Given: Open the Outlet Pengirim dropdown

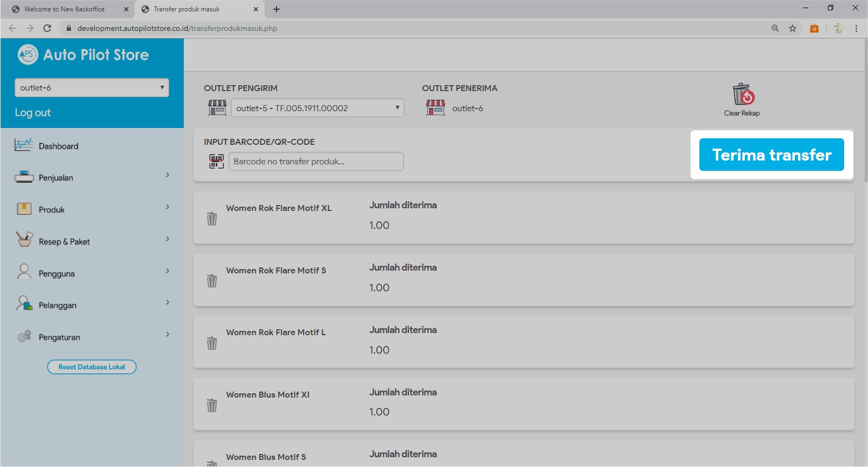Looking at the screenshot, I should (x=317, y=108).
